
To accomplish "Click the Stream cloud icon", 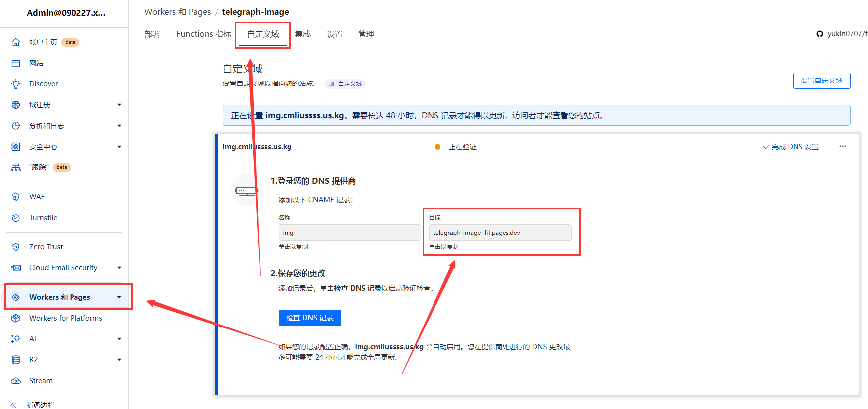I will [16, 381].
